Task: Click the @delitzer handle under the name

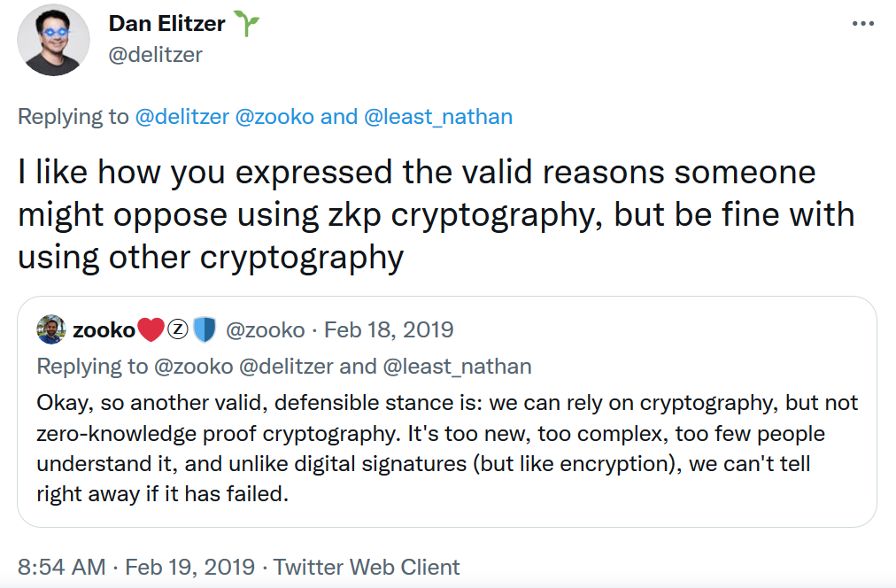Action: 155,55
